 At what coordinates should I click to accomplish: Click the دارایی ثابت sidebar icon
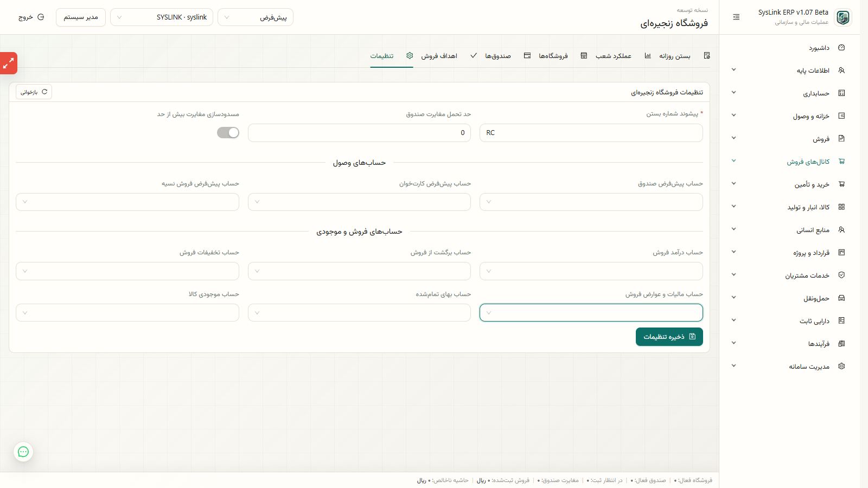[x=841, y=321]
